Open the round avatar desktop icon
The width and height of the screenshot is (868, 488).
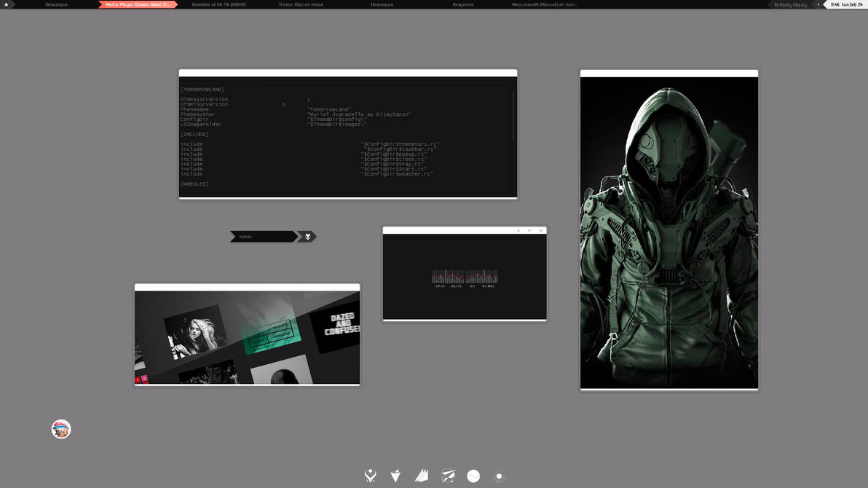pyautogui.click(x=61, y=429)
